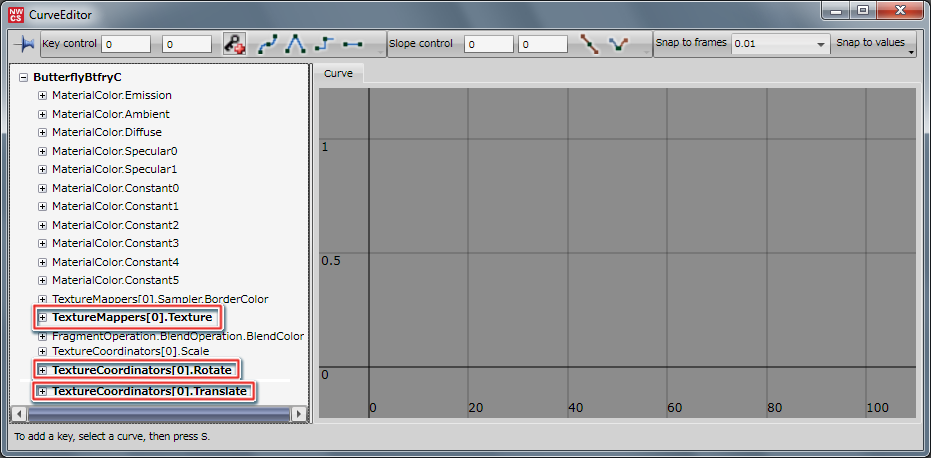This screenshot has width=931, height=458.
Task: Switch to the Curve tab
Action: coord(338,75)
